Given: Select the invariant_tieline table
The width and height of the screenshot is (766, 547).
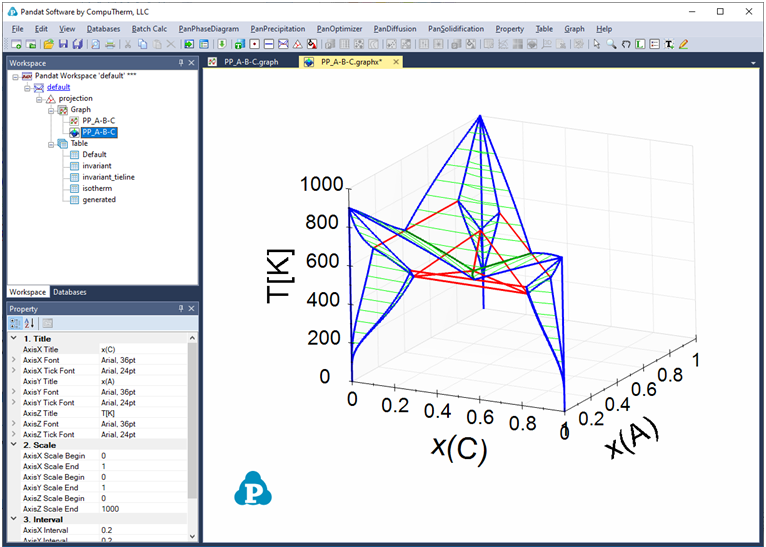Looking at the screenshot, I should tap(108, 177).
